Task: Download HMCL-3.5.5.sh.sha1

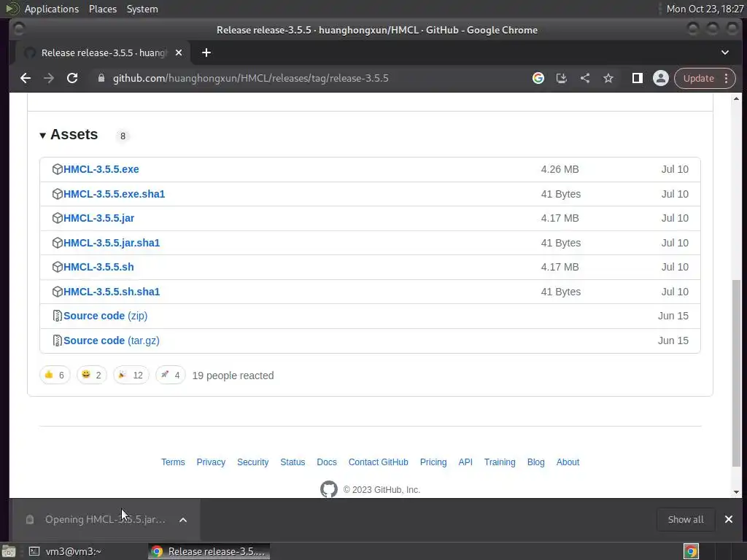Action: coord(112,292)
